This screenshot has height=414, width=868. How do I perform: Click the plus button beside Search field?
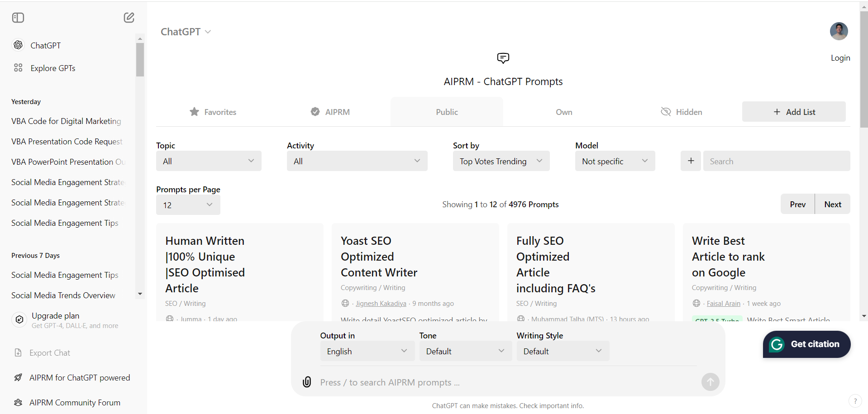click(x=691, y=161)
